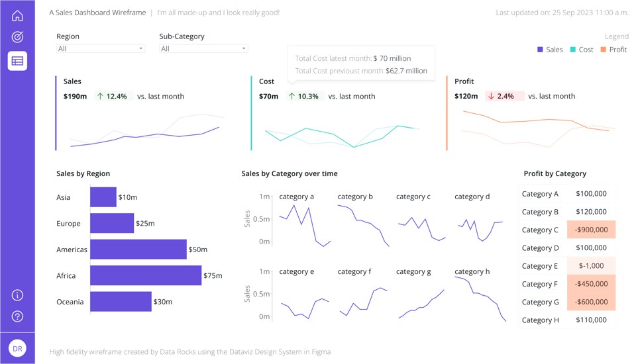Open the help question mark icon

point(17,316)
